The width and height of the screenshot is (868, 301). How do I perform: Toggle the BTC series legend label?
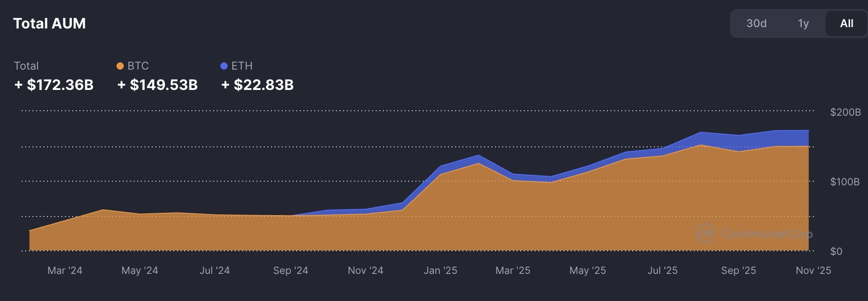tap(138, 66)
